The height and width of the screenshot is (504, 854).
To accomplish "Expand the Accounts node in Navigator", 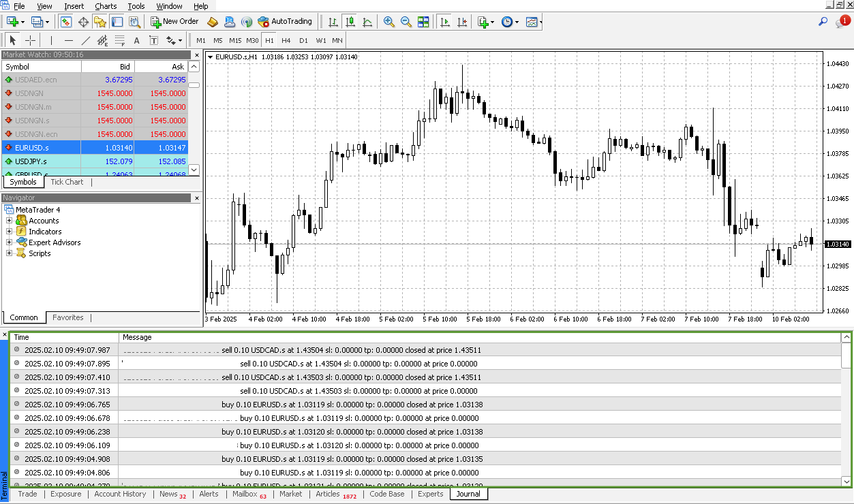I will tap(10, 221).
